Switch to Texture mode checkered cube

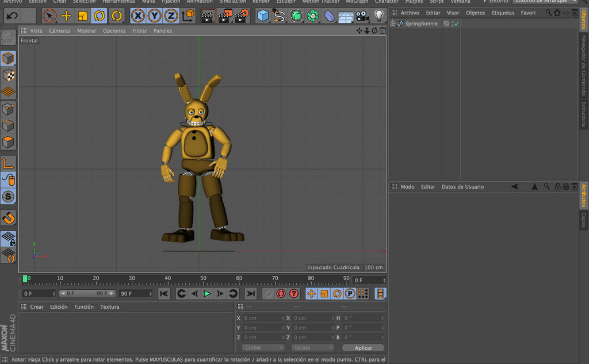point(8,75)
